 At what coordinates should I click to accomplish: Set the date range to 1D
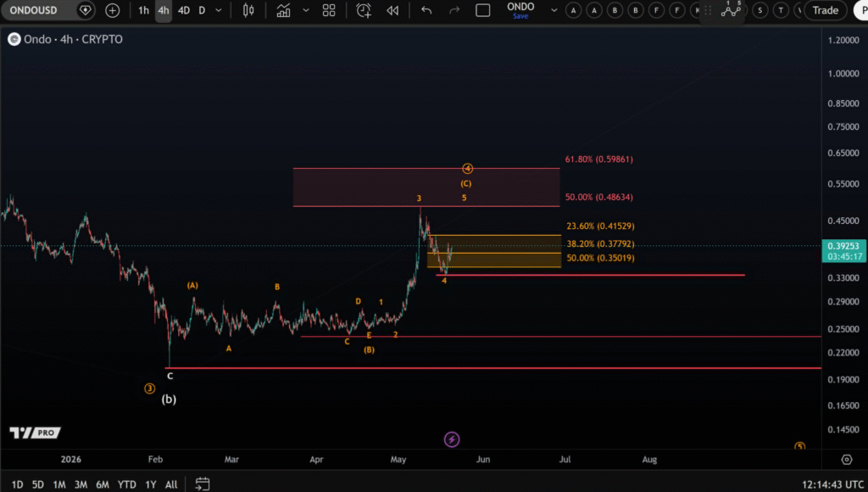(17, 484)
